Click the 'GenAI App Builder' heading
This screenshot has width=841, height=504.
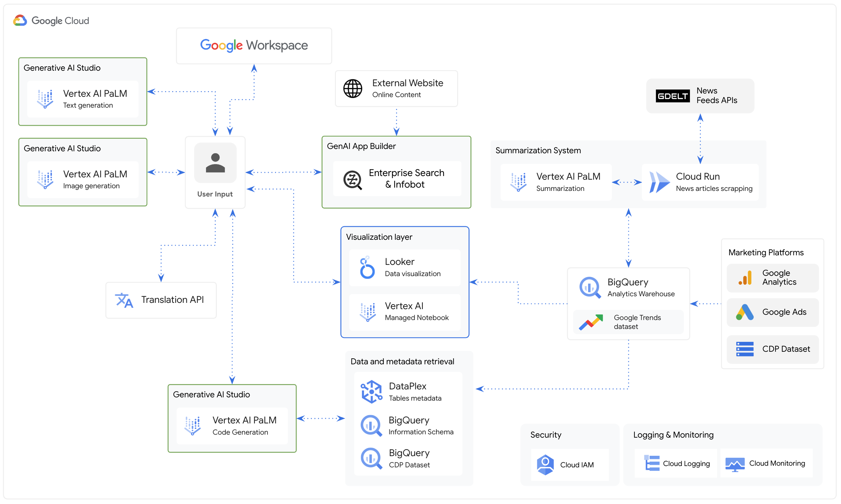tap(361, 146)
